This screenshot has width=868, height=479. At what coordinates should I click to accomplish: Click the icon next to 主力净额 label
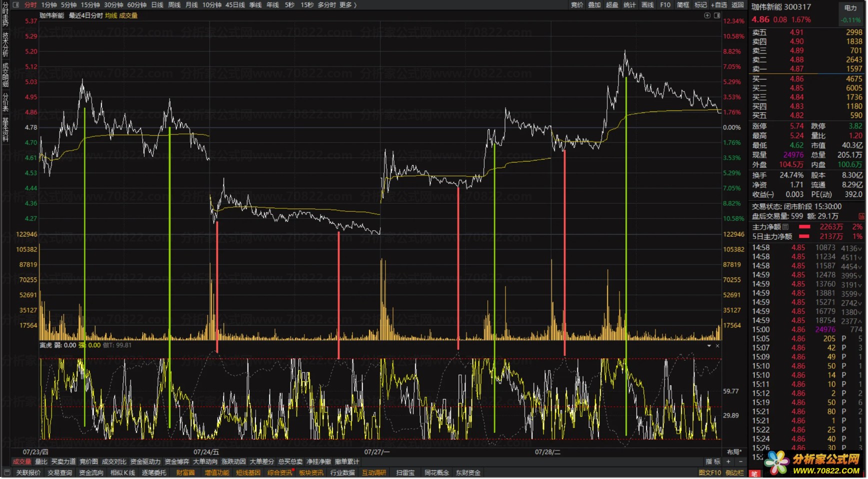(x=785, y=227)
